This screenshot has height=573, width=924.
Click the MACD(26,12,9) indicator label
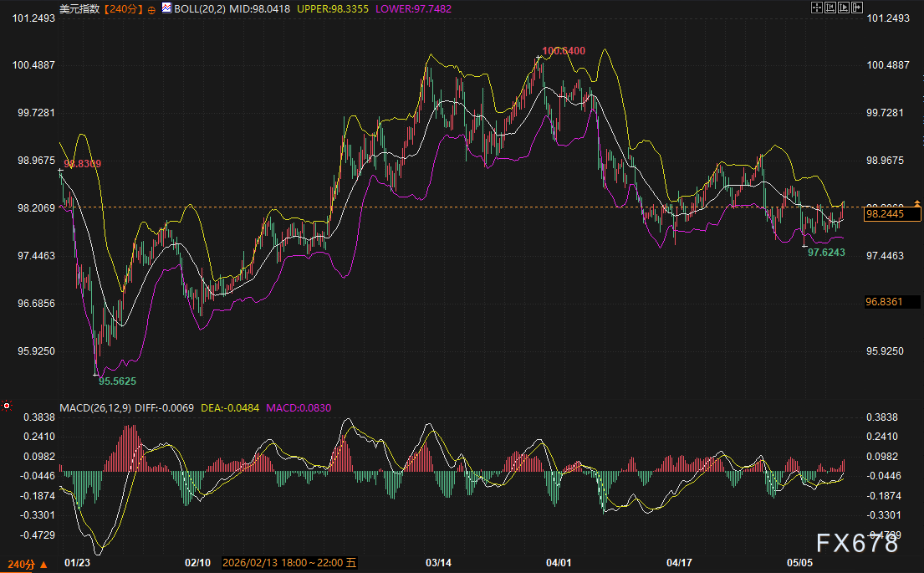pos(95,408)
